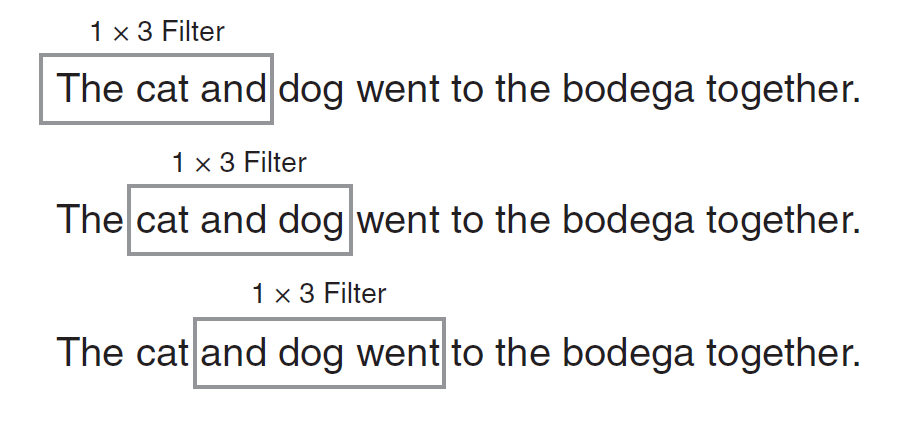This screenshot has height=429, width=903.
Task: Click 'dog' in the first sentence
Action: pyautogui.click(x=311, y=91)
